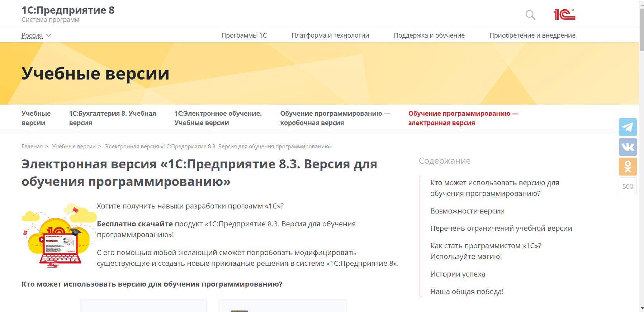Open the Программы 1С menu
This screenshot has height=312, width=644.
click(244, 35)
